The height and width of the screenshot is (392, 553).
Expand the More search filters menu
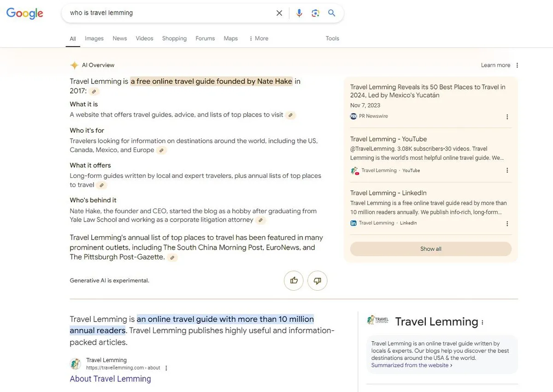(259, 39)
